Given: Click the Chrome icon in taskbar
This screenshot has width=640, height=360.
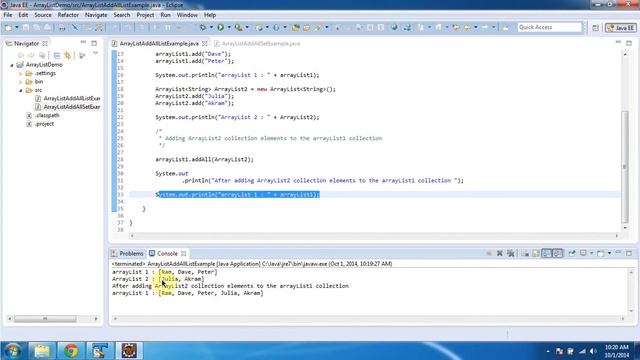Looking at the screenshot, I should click(x=71, y=351).
